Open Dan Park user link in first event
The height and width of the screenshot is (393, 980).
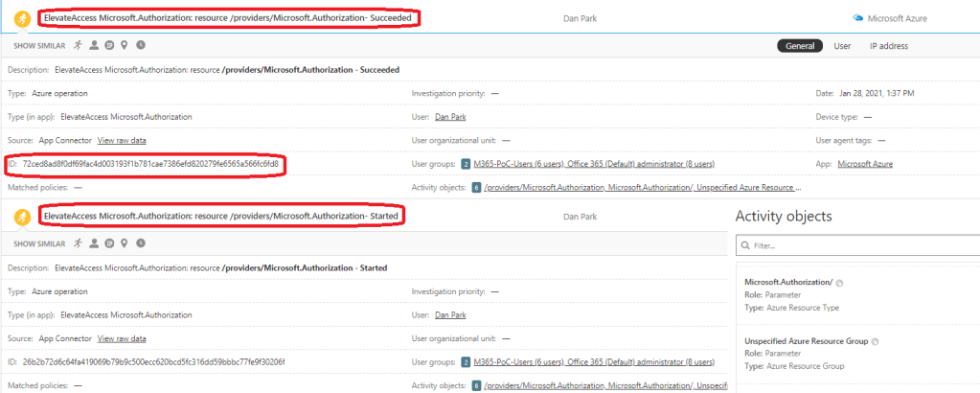coord(450,117)
